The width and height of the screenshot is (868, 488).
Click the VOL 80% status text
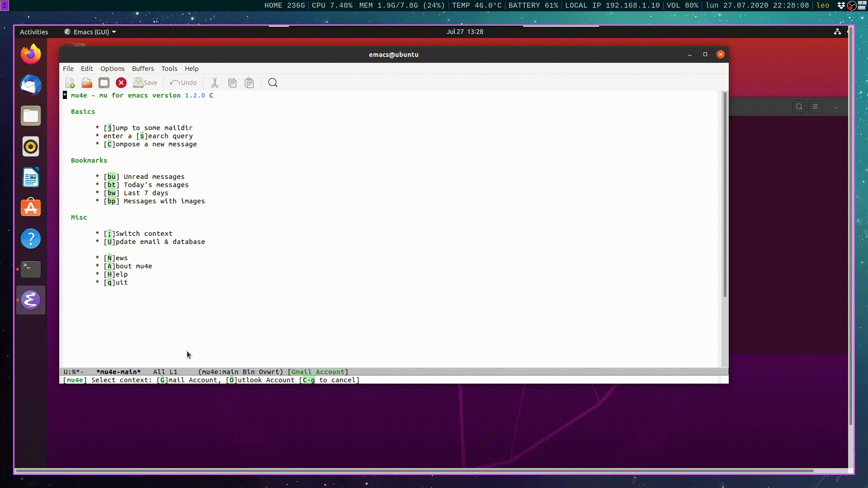[x=683, y=5]
